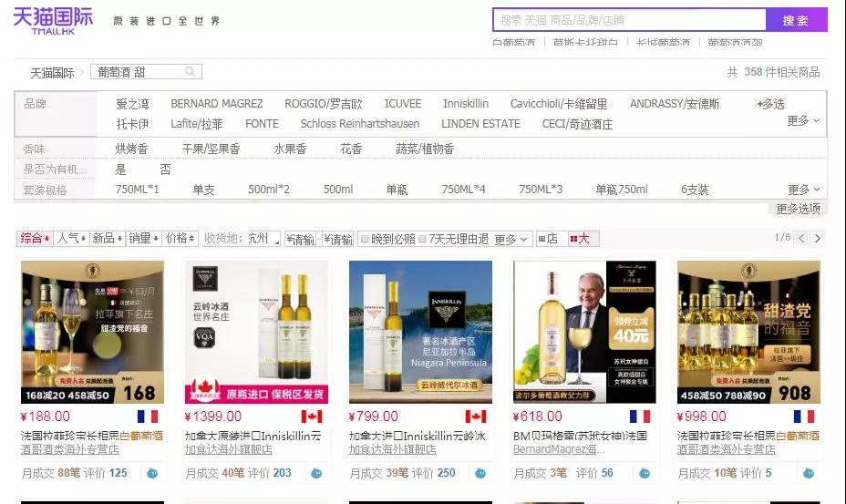Click French flag icon beside ¥998.00

[x=804, y=417]
